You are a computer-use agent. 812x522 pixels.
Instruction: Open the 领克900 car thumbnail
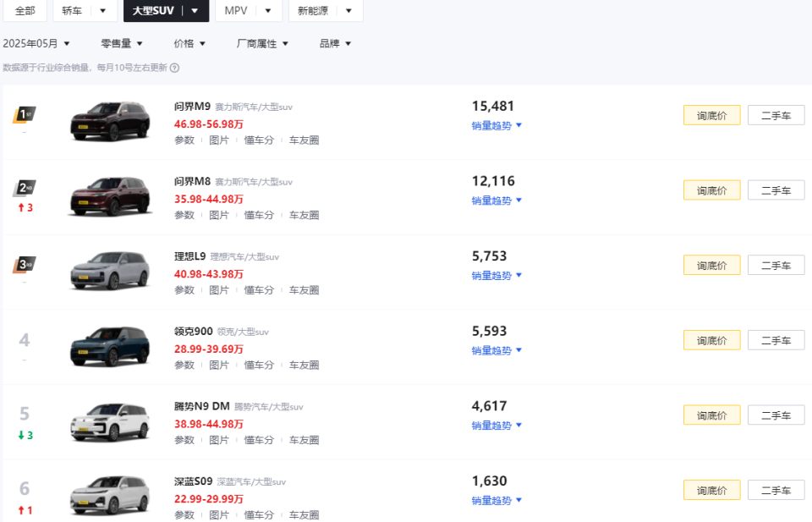click(x=110, y=346)
